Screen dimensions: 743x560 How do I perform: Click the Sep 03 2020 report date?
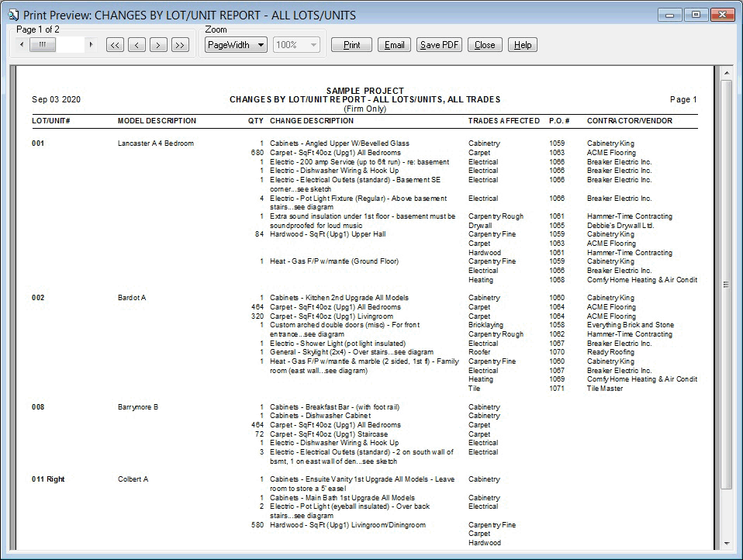pyautogui.click(x=56, y=99)
